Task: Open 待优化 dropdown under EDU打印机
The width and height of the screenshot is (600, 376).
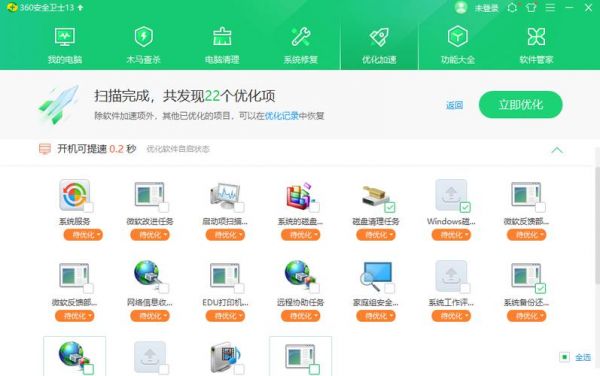Action: click(225, 316)
